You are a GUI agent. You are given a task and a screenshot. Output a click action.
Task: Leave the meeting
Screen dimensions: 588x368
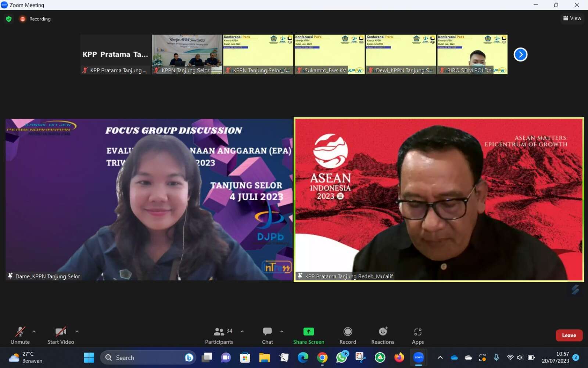569,335
